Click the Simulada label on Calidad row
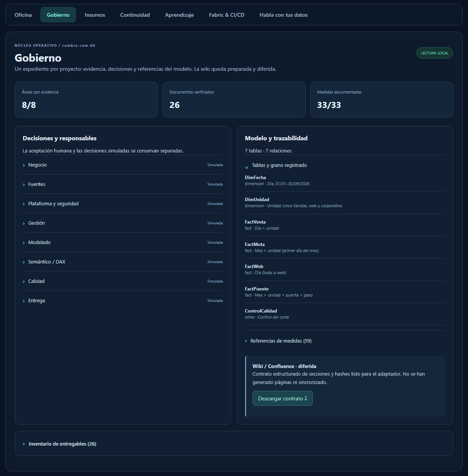This screenshot has height=476, width=468. click(x=215, y=281)
